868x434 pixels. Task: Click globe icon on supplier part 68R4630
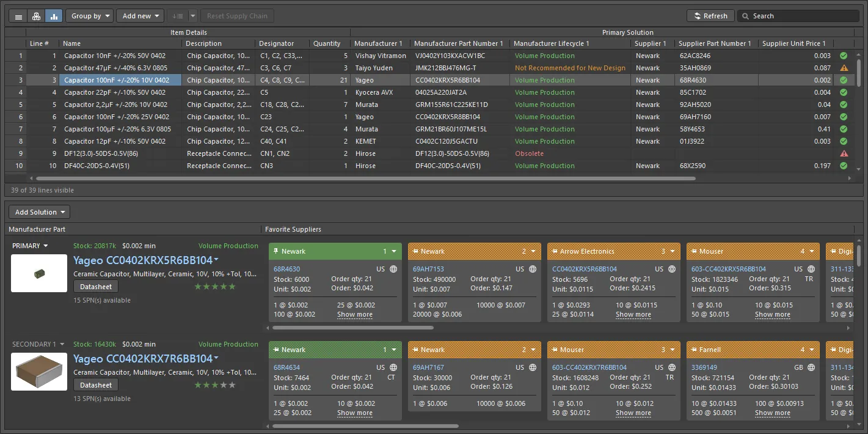point(393,269)
